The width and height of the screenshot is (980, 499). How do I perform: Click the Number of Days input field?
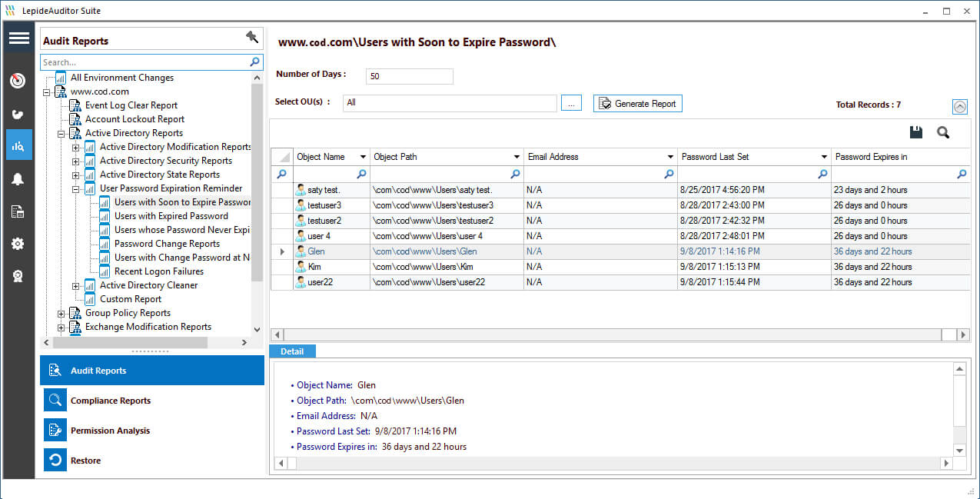coord(409,76)
